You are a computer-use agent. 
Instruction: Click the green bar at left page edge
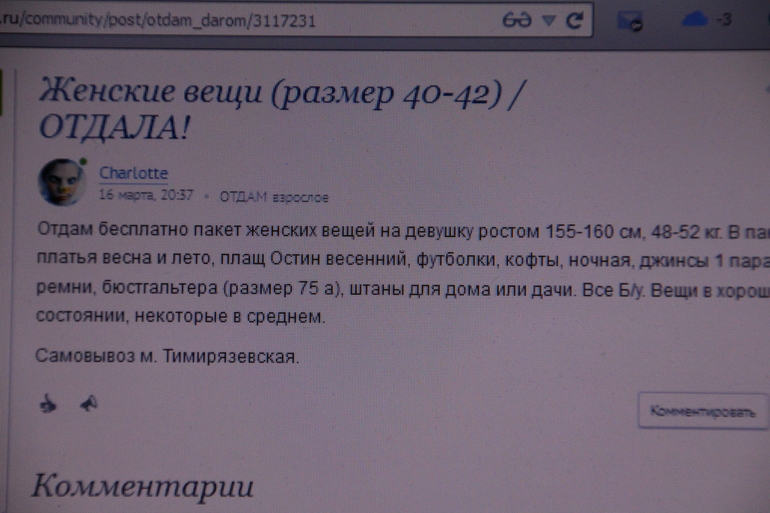[3, 90]
